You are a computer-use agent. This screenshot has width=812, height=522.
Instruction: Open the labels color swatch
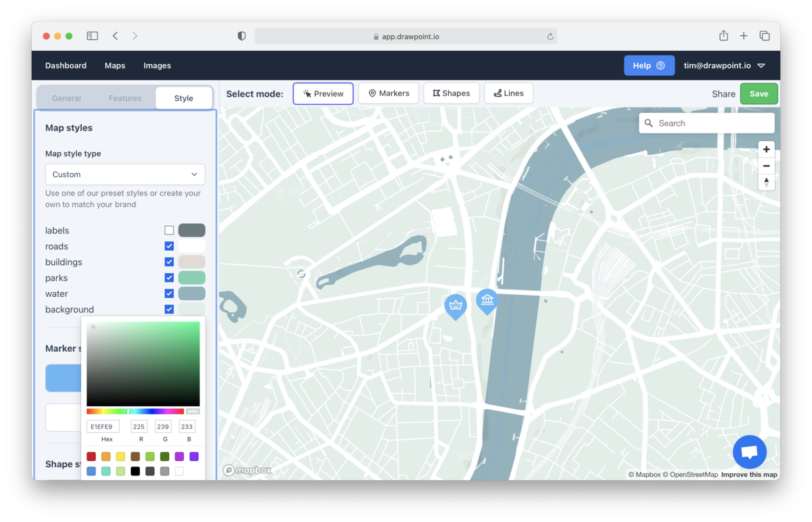[x=191, y=231]
